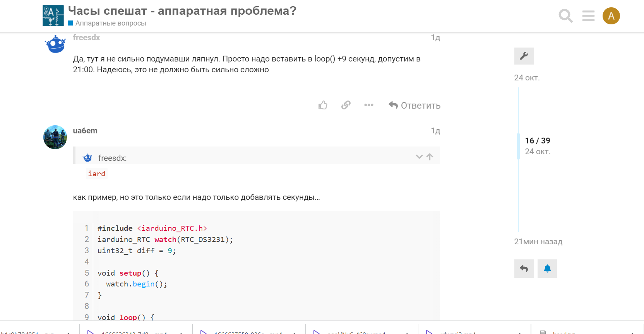Open category Аппаратные вопросы
644x334 pixels.
pyautogui.click(x=107, y=23)
